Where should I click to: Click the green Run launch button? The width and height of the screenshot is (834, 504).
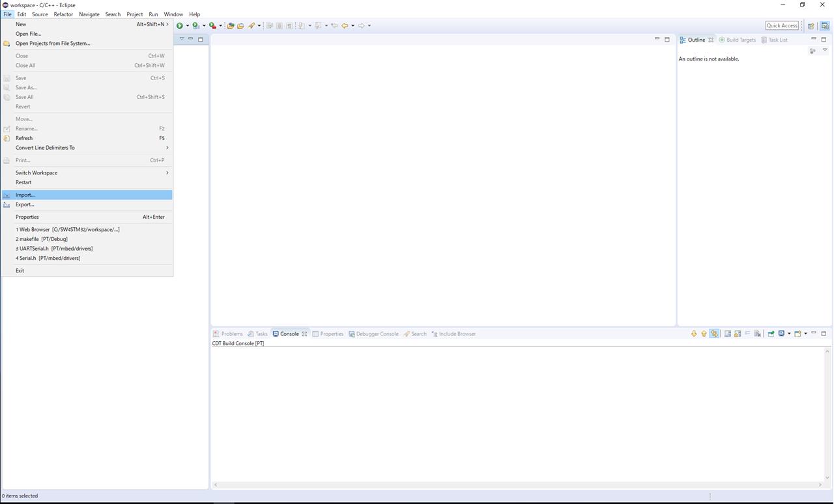coord(180,25)
